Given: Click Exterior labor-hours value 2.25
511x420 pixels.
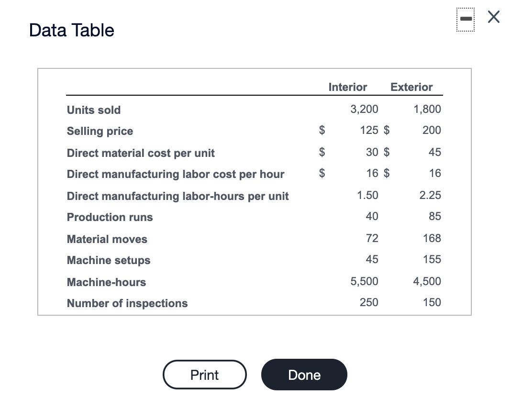Looking at the screenshot, I should [430, 195].
